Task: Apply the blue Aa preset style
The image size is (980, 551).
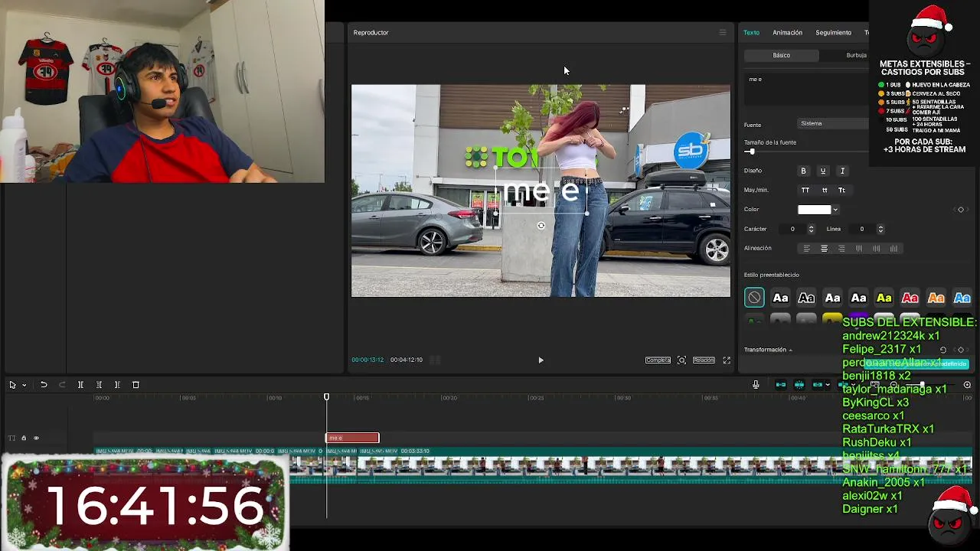Action: click(x=962, y=298)
